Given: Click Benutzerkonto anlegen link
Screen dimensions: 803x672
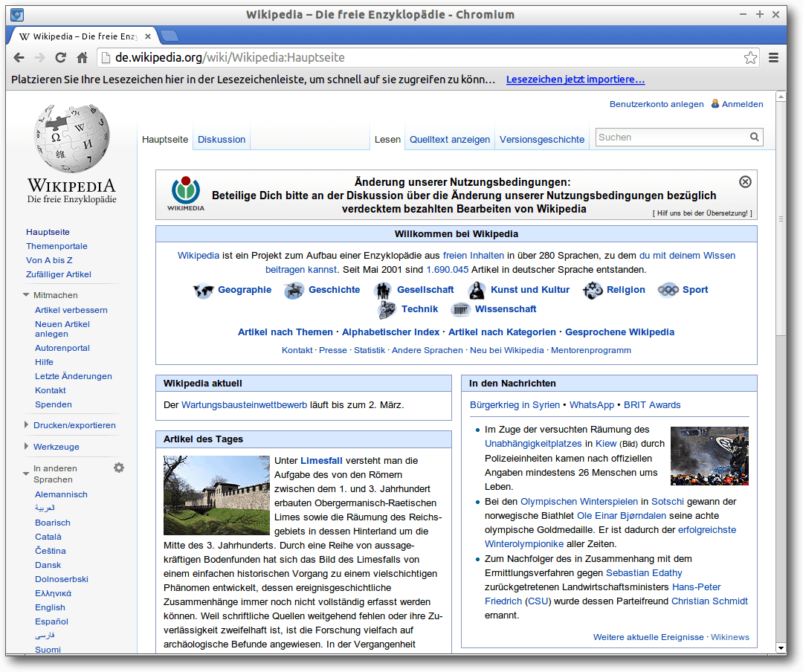Looking at the screenshot, I should click(657, 104).
